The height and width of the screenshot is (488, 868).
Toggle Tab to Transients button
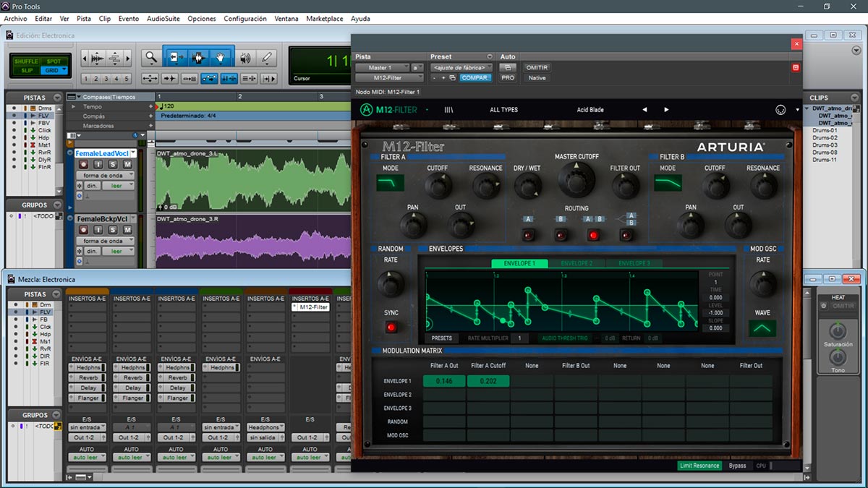click(x=170, y=78)
